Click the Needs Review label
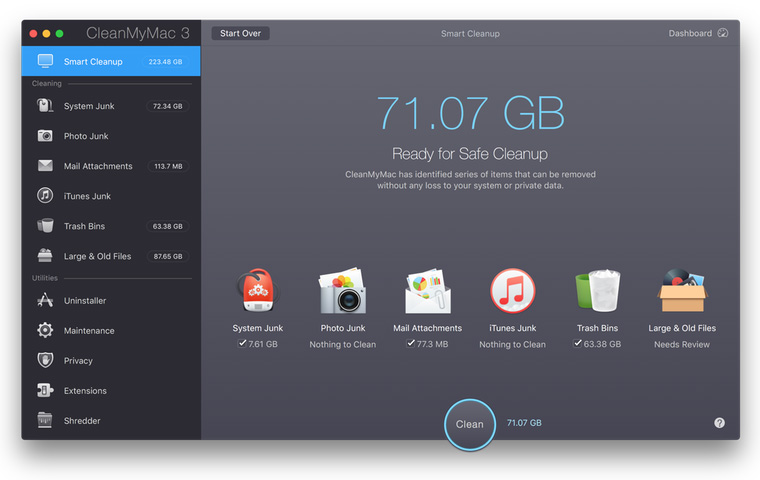The width and height of the screenshot is (760, 480). coord(682,344)
